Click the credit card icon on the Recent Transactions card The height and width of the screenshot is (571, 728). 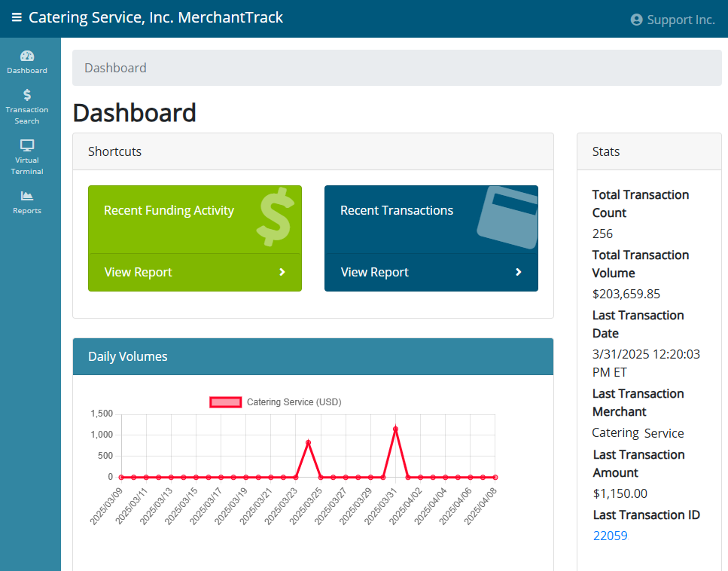pos(508,217)
